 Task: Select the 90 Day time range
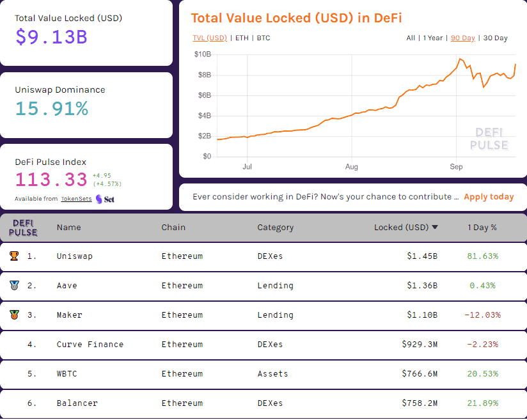[x=462, y=38]
